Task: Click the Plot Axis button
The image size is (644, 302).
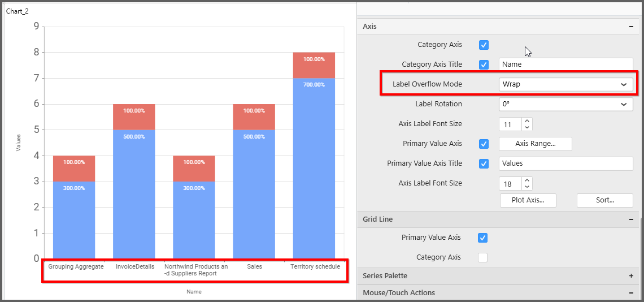Action: [x=528, y=200]
